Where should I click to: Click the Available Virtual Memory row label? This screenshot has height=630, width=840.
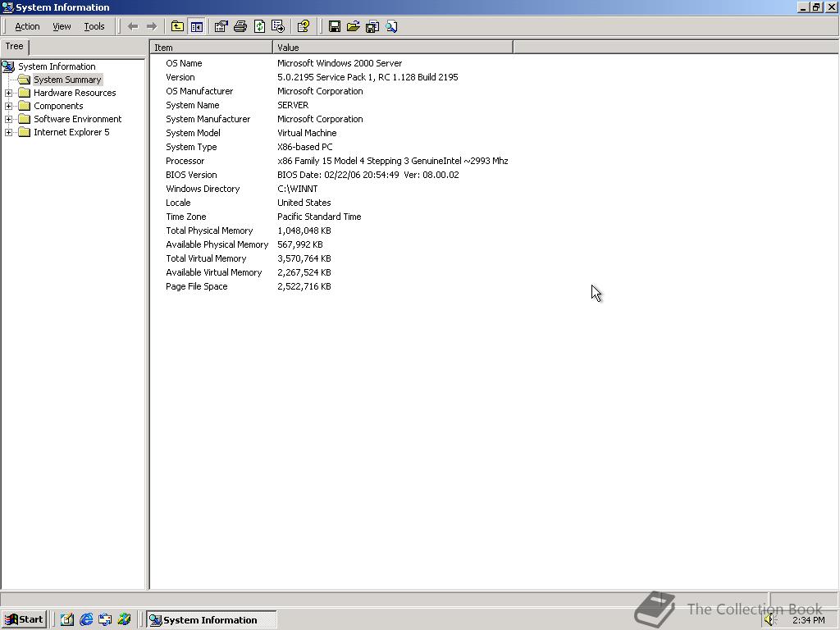[x=214, y=272]
